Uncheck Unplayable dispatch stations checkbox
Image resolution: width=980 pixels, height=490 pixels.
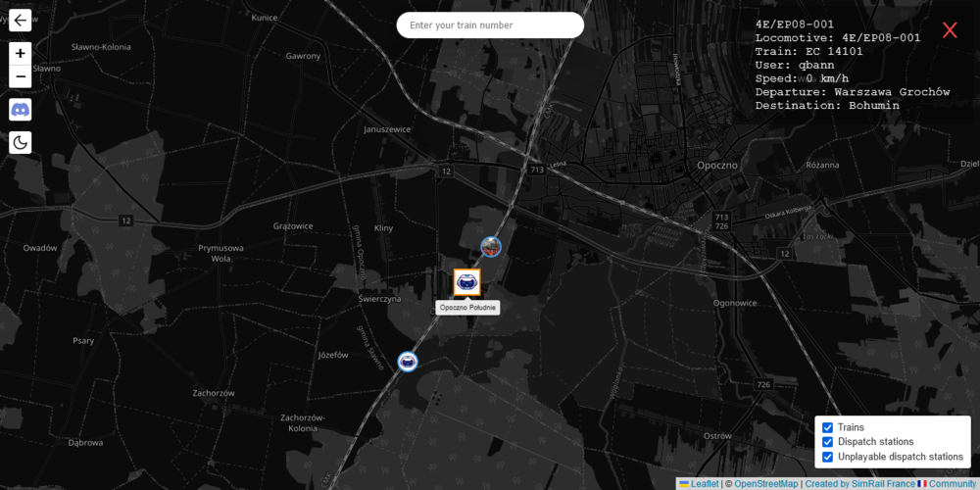827,457
